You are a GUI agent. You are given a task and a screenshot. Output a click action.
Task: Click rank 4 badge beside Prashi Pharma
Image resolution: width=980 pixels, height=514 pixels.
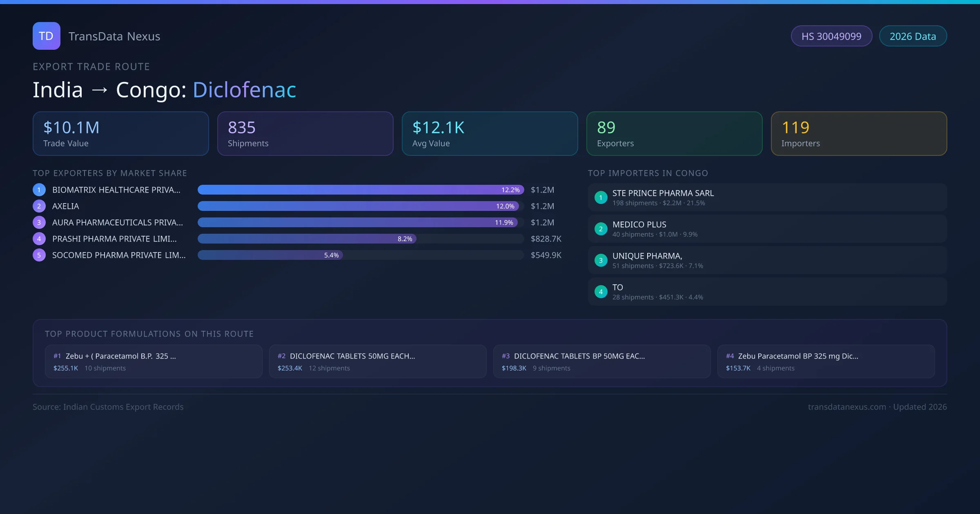39,239
